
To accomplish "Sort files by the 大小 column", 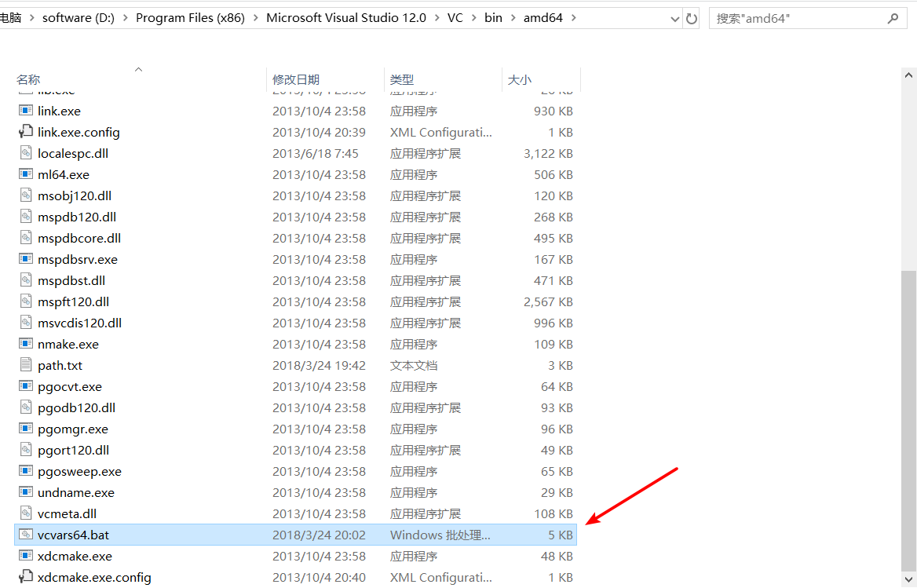I will pos(520,79).
